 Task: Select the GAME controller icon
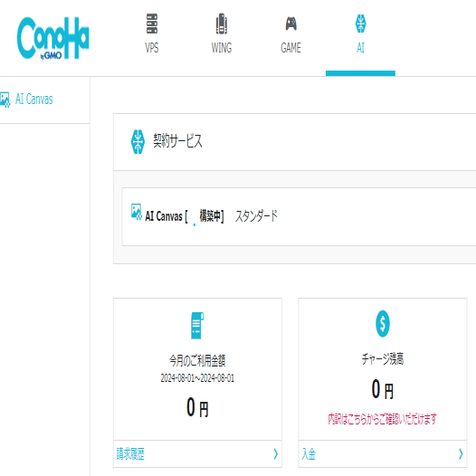pyautogui.click(x=290, y=24)
